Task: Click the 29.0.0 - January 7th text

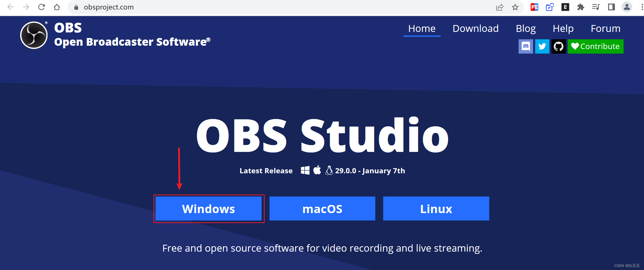Action: pos(370,171)
